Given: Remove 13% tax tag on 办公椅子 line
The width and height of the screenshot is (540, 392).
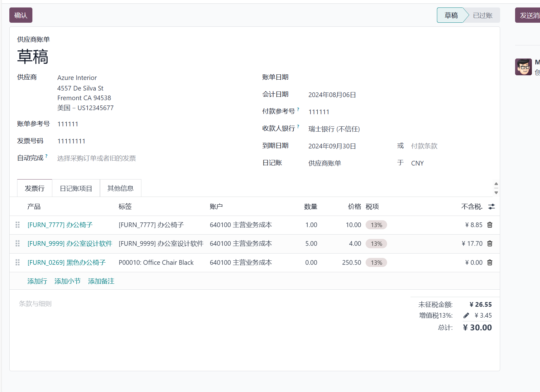Looking at the screenshot, I should tap(376, 225).
